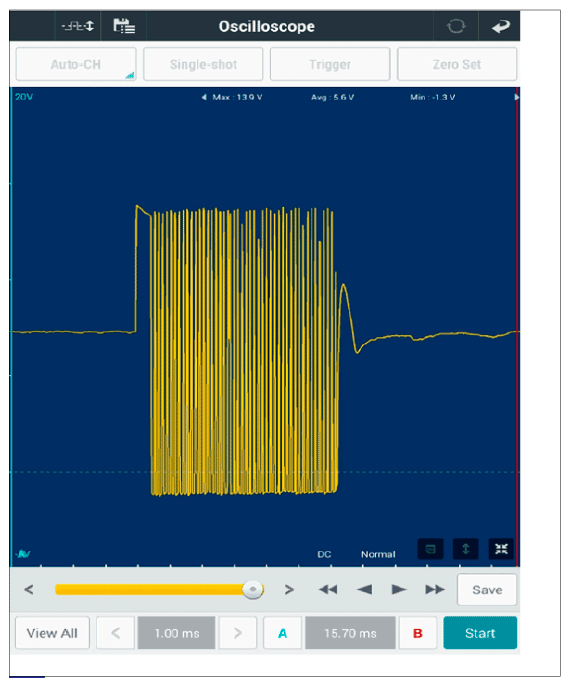Tap the refresh circular arrows icon
The width and height of the screenshot is (570, 687).
[x=456, y=26]
